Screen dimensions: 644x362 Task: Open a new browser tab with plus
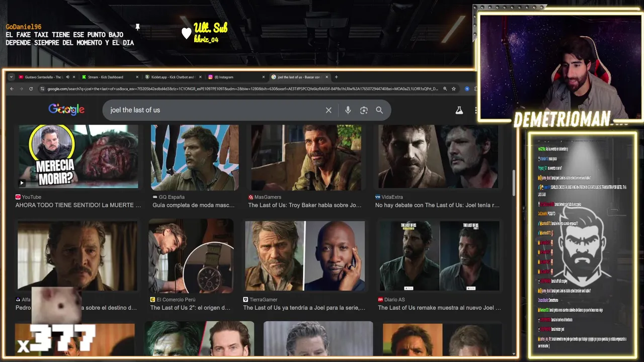pyautogui.click(x=336, y=77)
